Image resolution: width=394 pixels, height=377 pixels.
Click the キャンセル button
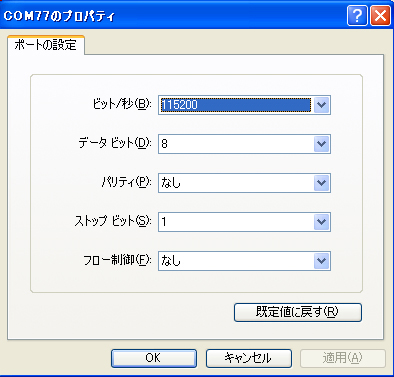click(249, 358)
